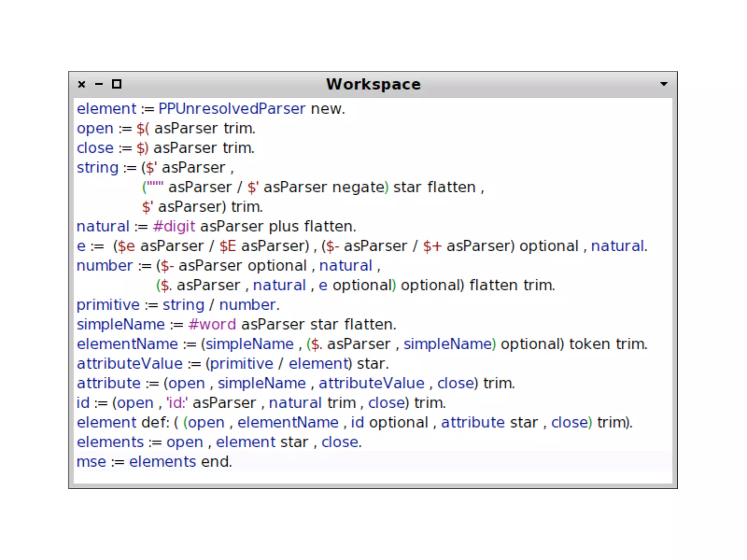Click the Workspace window close icon
The image size is (747, 560).
point(82,84)
